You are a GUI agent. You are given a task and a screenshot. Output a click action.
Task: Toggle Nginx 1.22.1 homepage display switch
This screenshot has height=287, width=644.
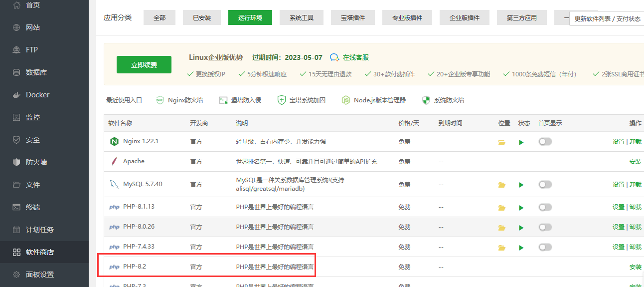(545, 142)
